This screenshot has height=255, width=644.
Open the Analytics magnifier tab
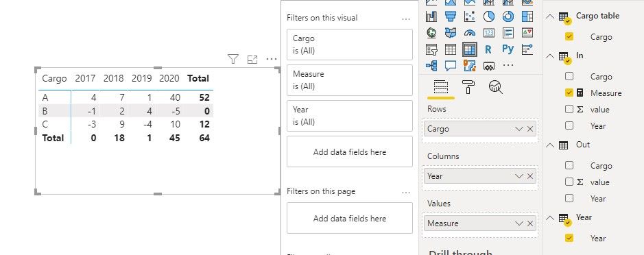496,86
